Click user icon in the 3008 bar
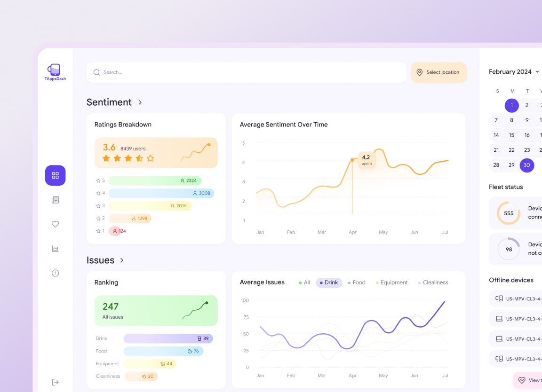This screenshot has height=392, width=542. pyautogui.click(x=195, y=193)
